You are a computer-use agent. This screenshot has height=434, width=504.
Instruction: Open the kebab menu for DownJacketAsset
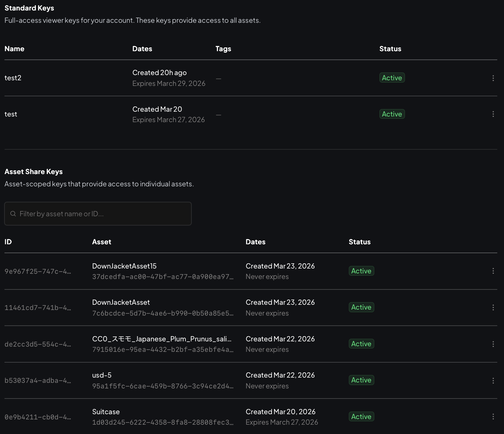pyautogui.click(x=493, y=307)
